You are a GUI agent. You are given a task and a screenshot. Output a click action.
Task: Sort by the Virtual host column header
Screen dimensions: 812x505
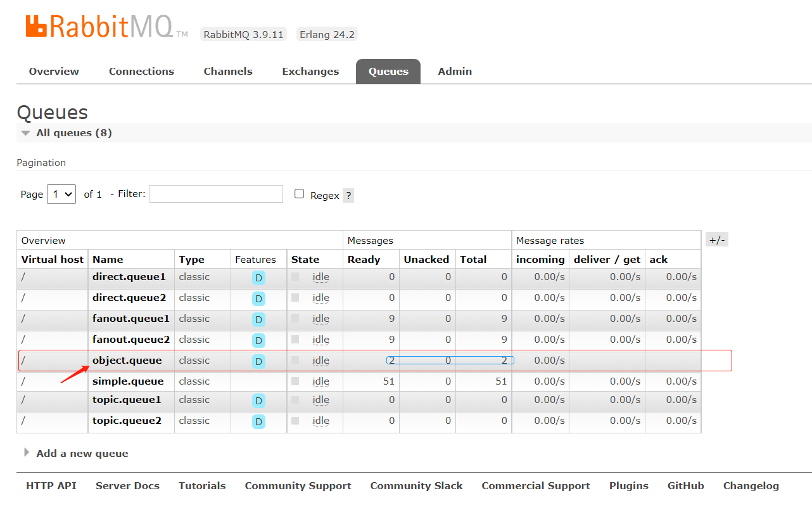point(53,260)
